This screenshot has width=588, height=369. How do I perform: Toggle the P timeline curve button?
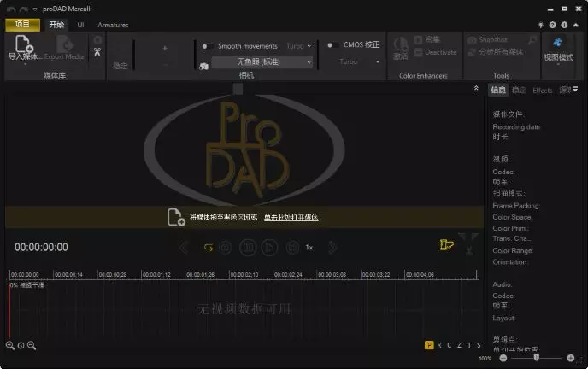(x=429, y=345)
